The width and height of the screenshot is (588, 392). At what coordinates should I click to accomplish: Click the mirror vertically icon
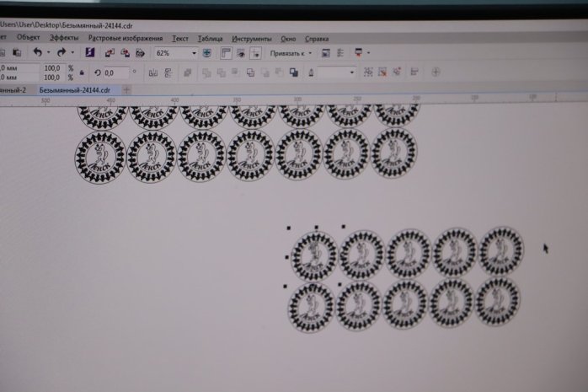coord(168,72)
